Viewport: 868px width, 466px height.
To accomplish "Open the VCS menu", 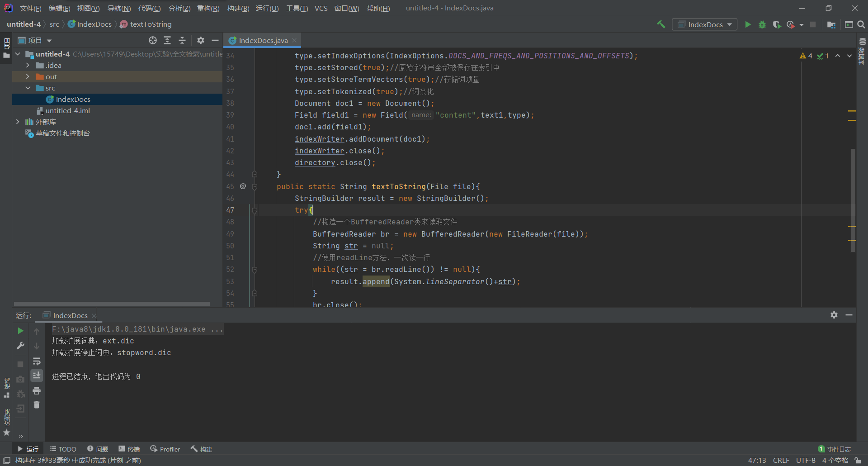I will [x=321, y=8].
